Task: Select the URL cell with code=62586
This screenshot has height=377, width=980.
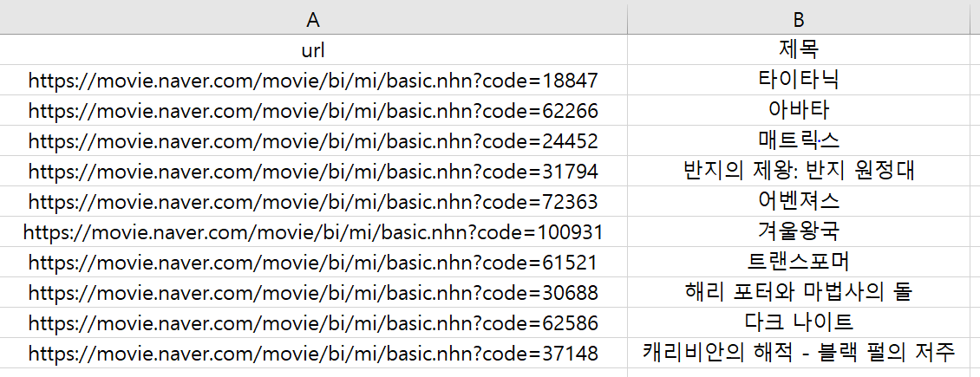Action: 313,323
